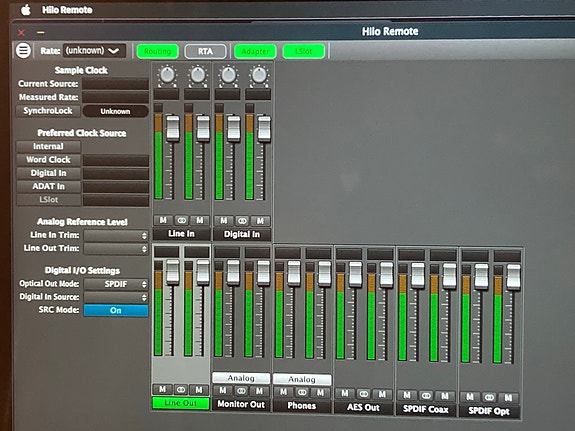Toggle the Line In channel link icon
The height and width of the screenshot is (431, 575).
pyautogui.click(x=182, y=220)
